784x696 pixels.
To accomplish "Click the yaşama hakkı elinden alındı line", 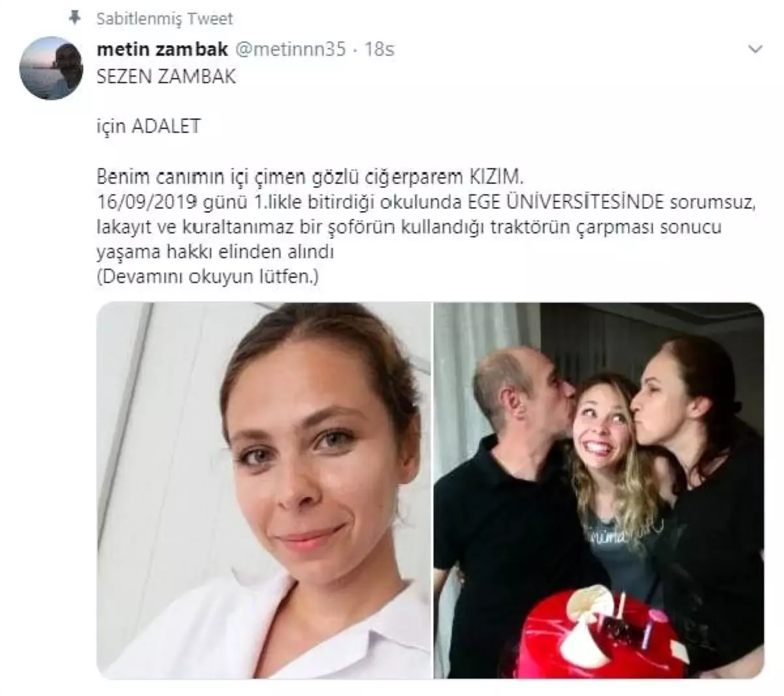I will (x=216, y=253).
